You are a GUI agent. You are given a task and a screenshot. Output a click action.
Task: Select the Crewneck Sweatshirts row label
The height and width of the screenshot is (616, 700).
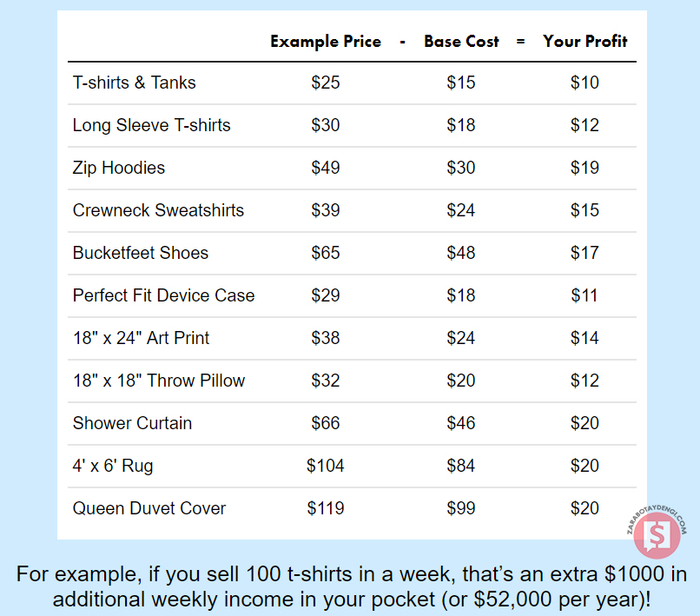[x=158, y=210]
